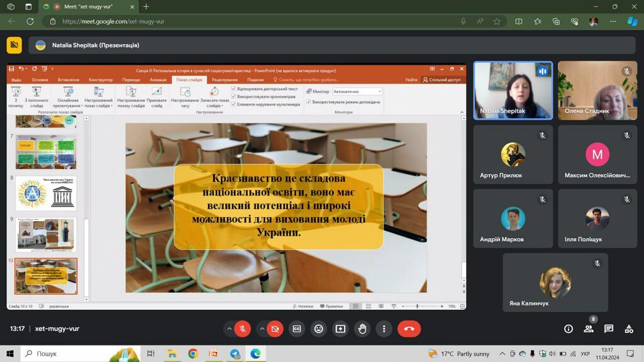Open the chat with everyone icon
The image size is (644, 362).
pyautogui.click(x=609, y=329)
